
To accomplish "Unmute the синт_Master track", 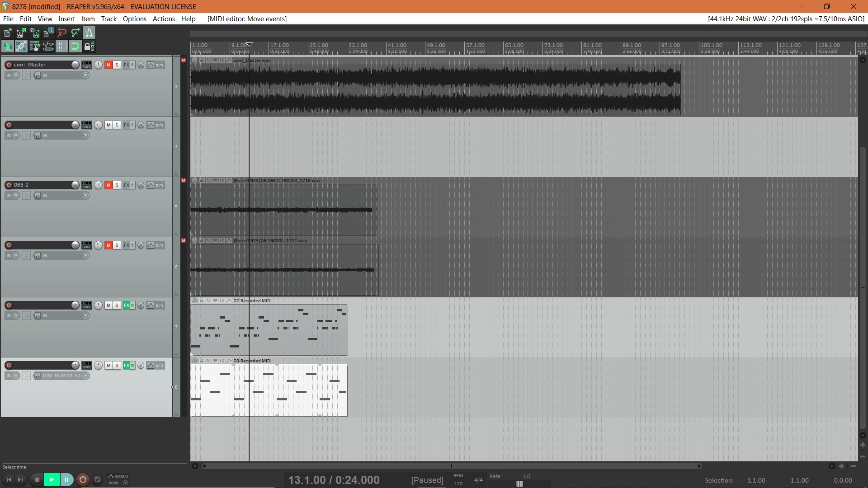I will pyautogui.click(x=108, y=65).
